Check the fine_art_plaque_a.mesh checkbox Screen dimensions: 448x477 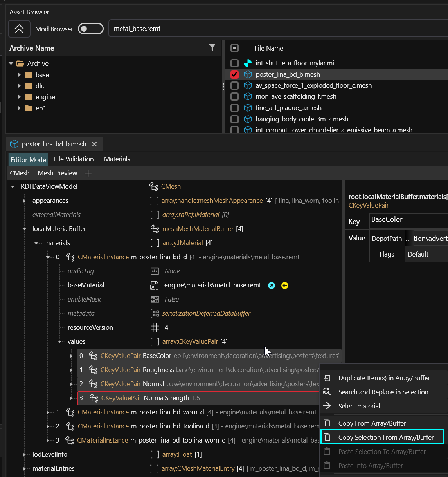click(234, 108)
